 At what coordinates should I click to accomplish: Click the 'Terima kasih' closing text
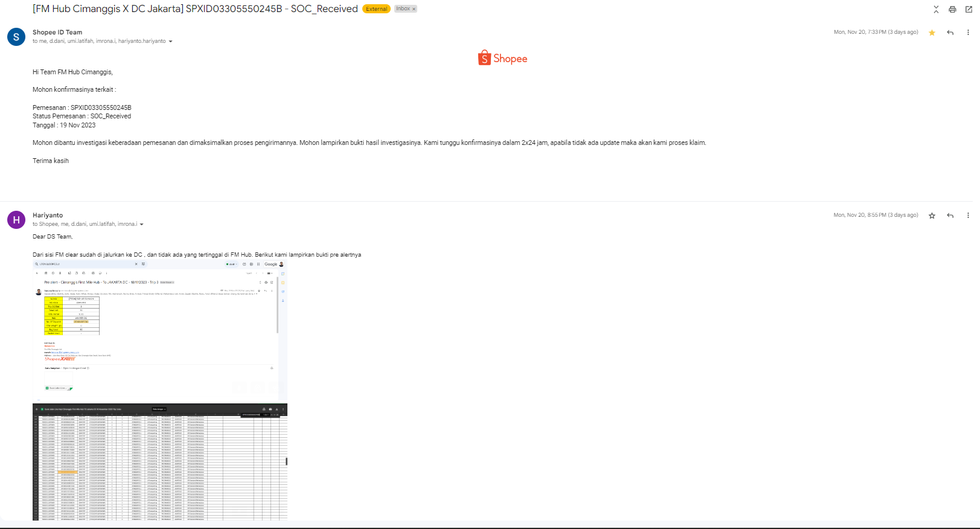[x=51, y=161]
